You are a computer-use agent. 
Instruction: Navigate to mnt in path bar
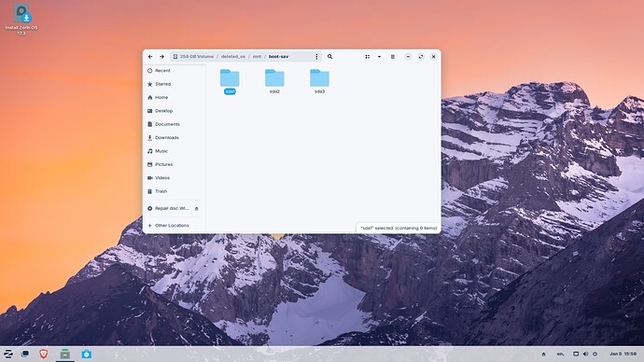(257, 57)
